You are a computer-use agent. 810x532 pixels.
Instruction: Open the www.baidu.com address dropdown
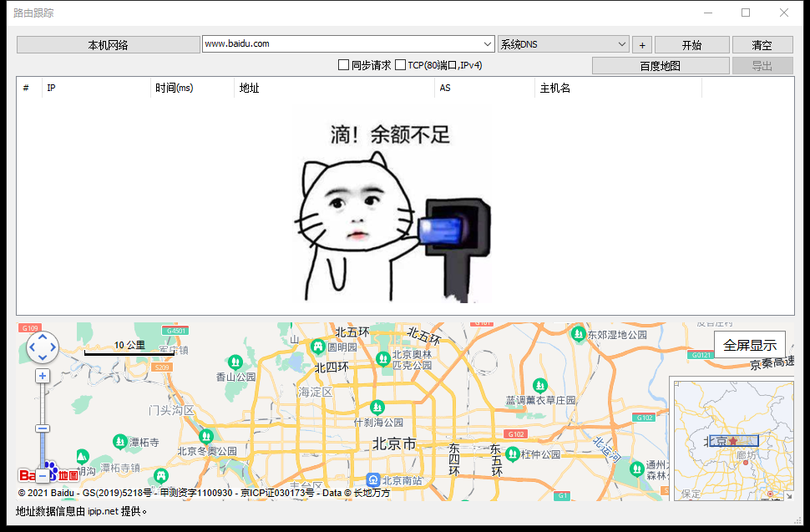(485, 44)
